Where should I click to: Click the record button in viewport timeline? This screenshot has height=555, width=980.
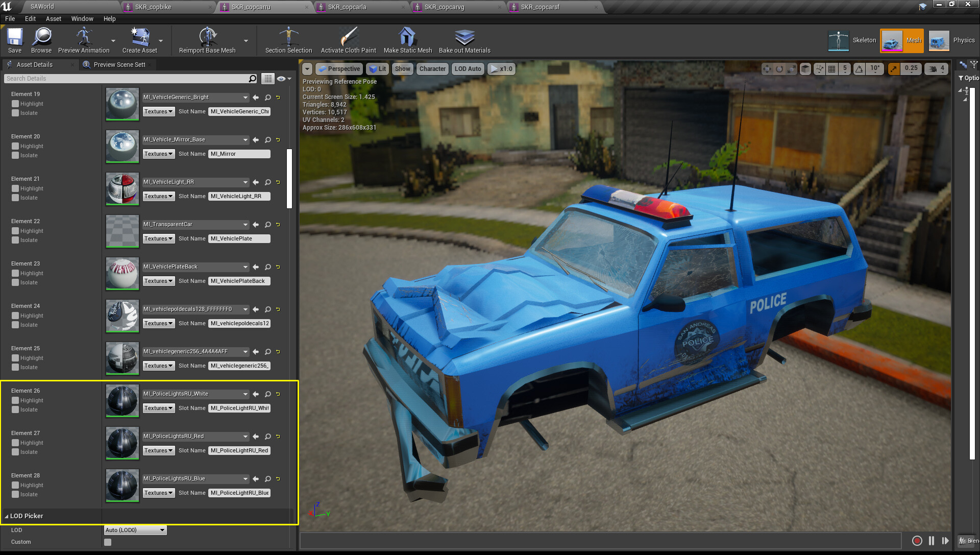917,541
